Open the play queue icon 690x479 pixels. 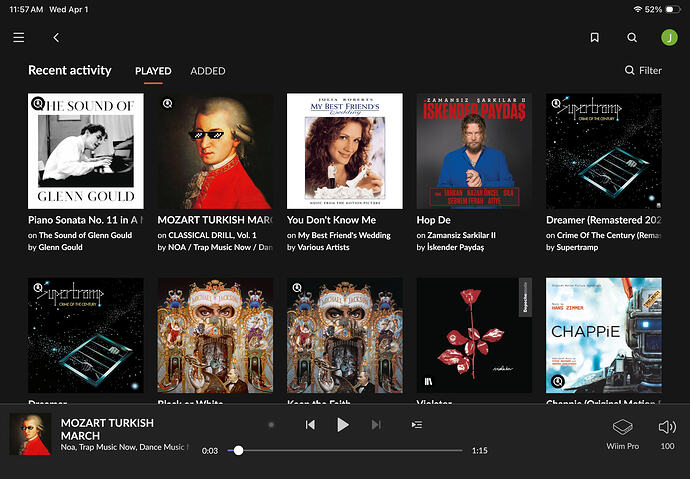417,424
